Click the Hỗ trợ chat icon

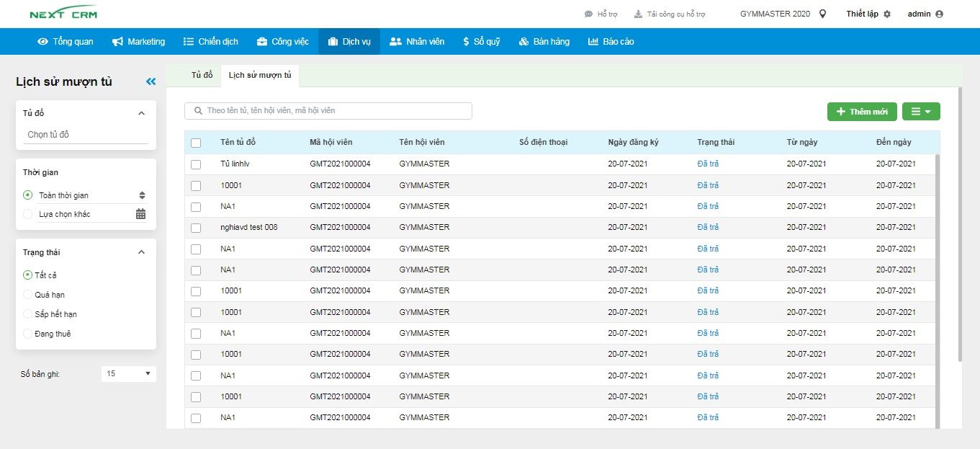point(588,14)
